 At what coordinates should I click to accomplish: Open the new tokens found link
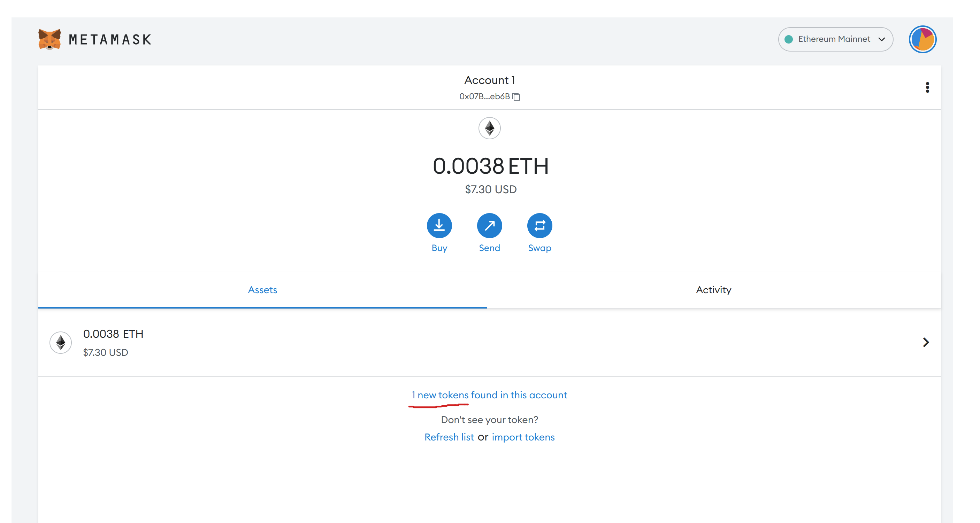click(x=490, y=395)
